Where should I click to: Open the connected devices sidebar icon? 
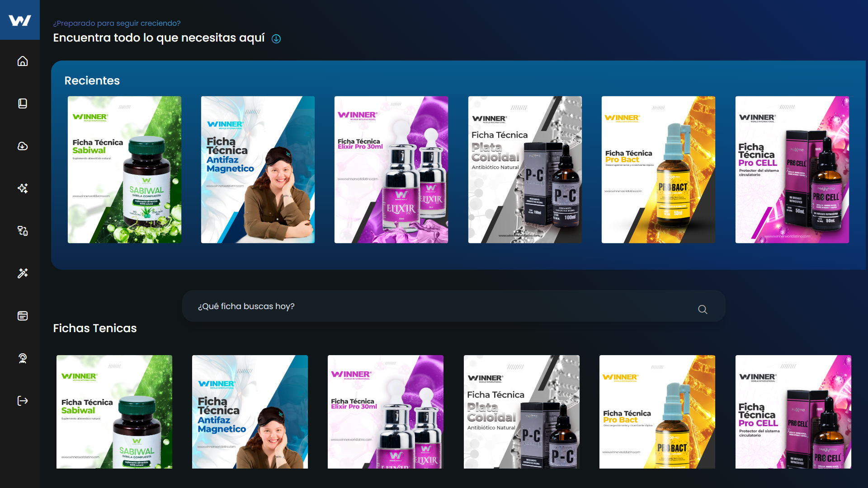[23, 231]
